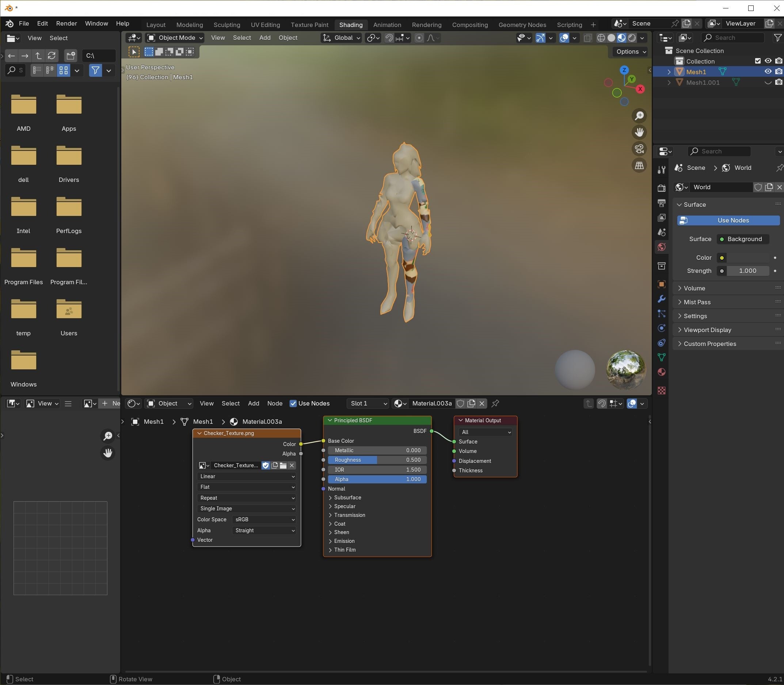Screen dimensions: 784x685
Task: Click the Program Files folder thumbnail
Action: point(24,258)
